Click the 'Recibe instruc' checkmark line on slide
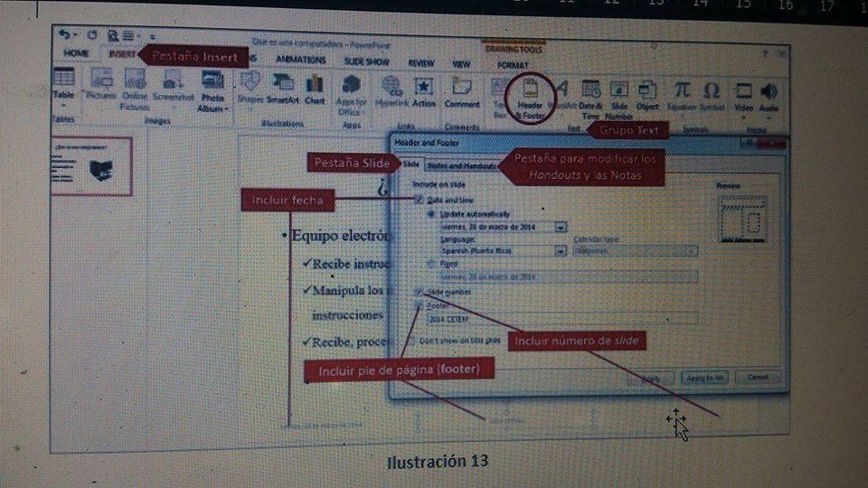The image size is (868, 488). pos(351,264)
